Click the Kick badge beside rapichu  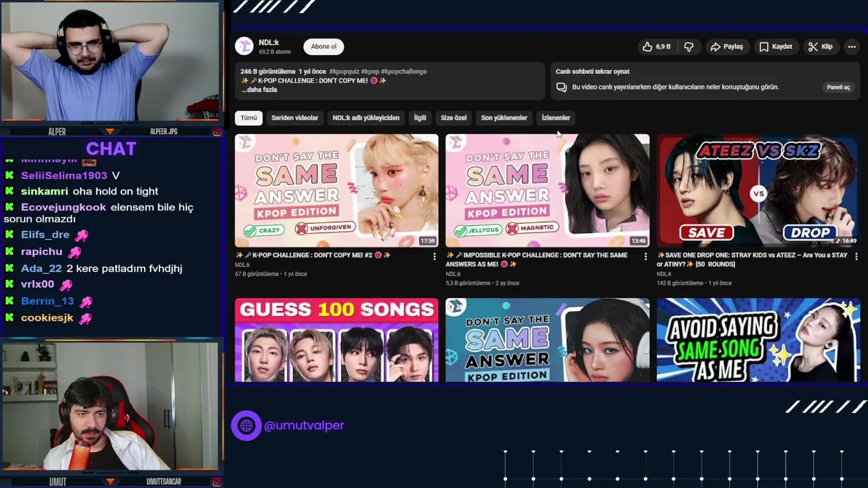9,251
